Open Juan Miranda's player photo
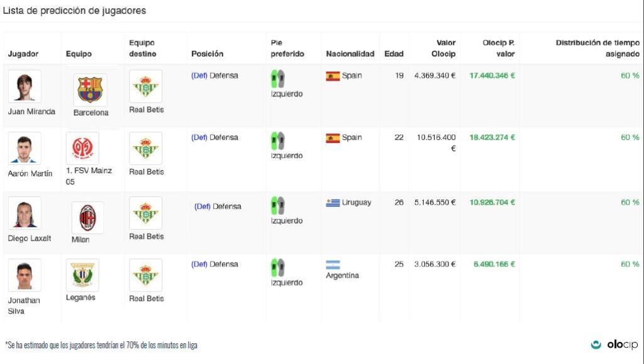 [x=25, y=86]
